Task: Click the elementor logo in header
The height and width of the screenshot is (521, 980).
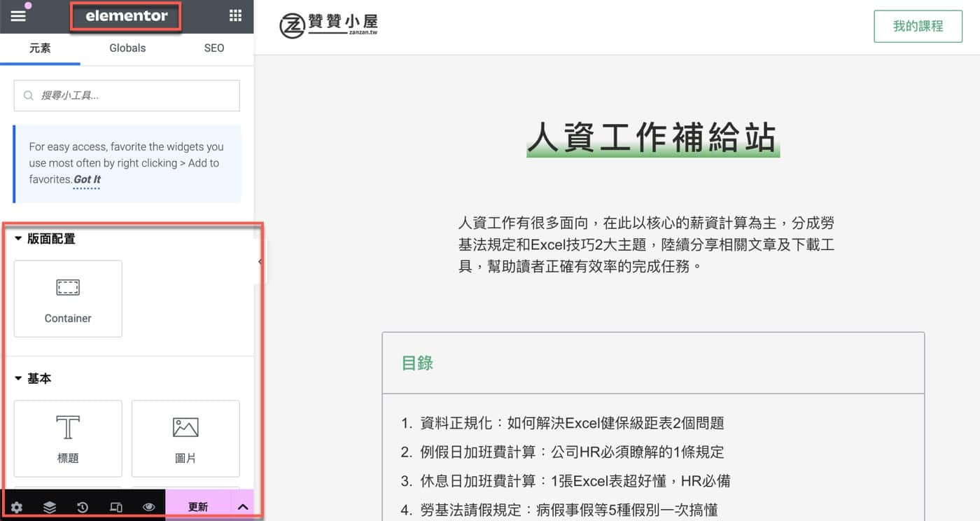Action: (x=127, y=15)
